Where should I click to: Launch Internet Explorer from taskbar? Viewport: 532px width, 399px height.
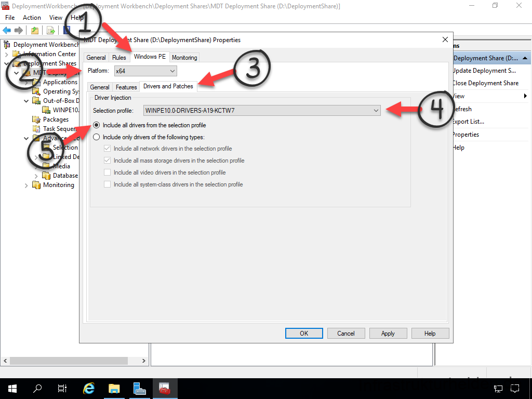(x=89, y=389)
